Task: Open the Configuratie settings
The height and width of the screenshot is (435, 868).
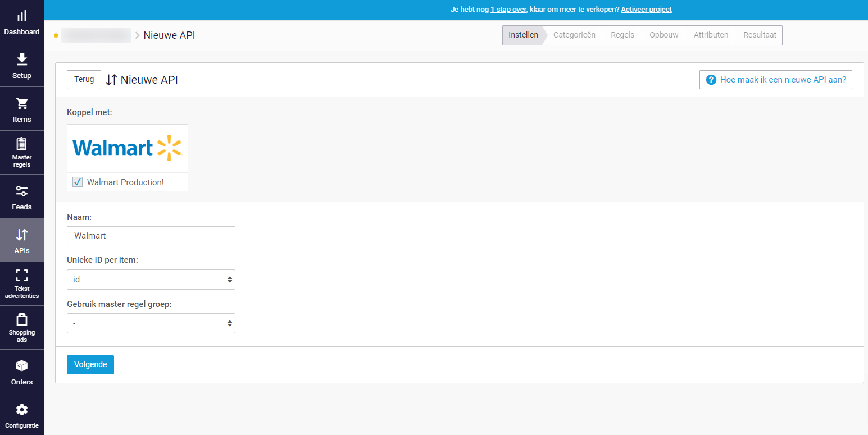Action: point(21,415)
